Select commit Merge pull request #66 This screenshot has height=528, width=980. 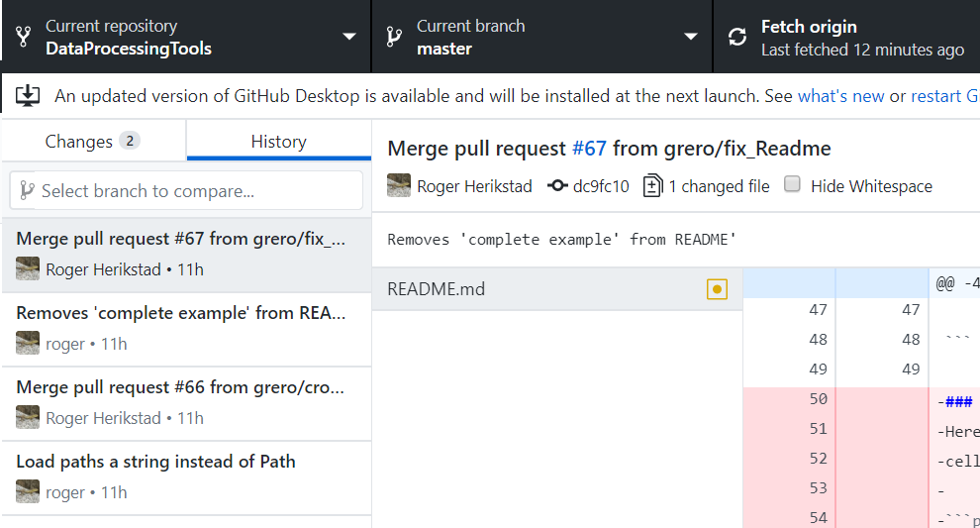[186, 403]
